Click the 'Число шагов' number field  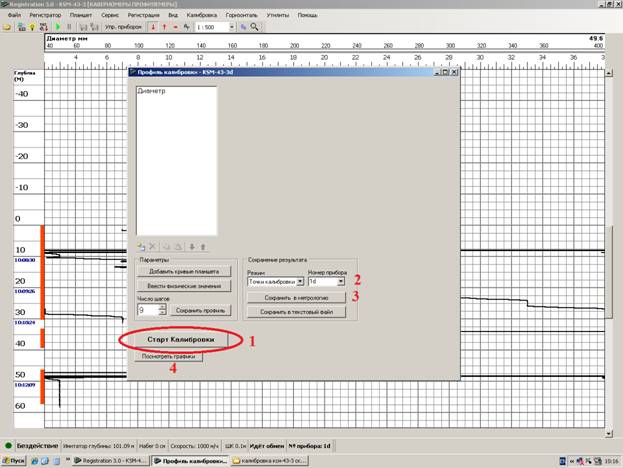tap(148, 310)
